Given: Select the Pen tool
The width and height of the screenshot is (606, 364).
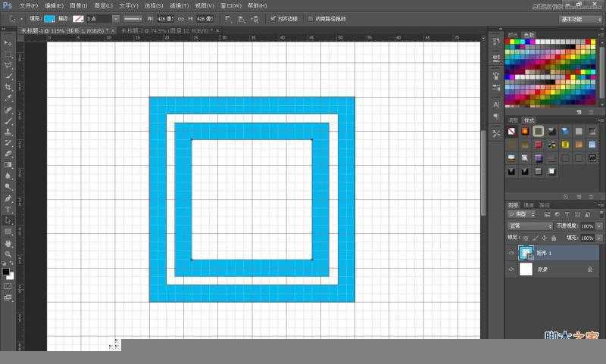Looking at the screenshot, I should [x=8, y=198].
